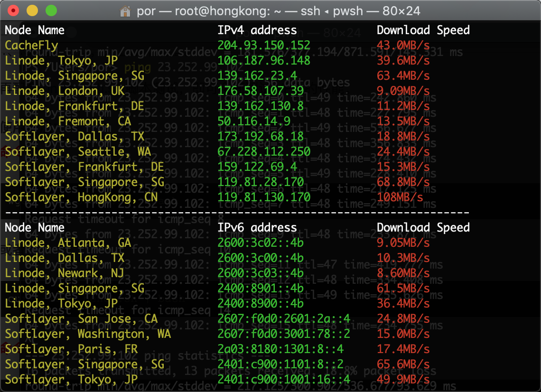Select 'Linode, Frankfurt, DE' node name
Viewport: 541px width, 392px height.
75,106
